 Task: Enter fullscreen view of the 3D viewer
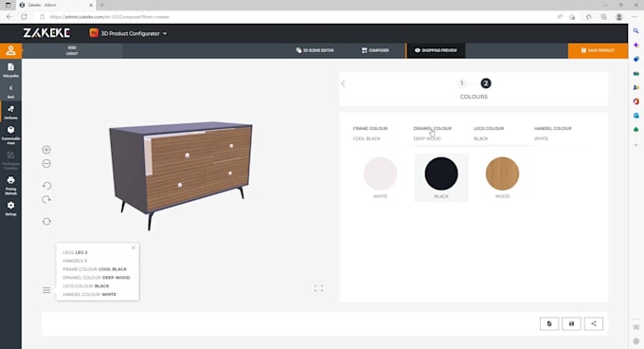point(319,288)
